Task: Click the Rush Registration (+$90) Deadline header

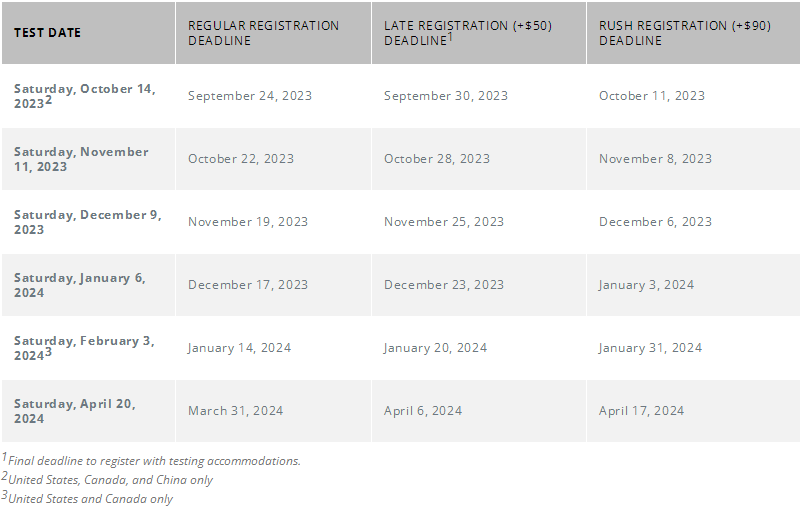Action: pos(684,33)
